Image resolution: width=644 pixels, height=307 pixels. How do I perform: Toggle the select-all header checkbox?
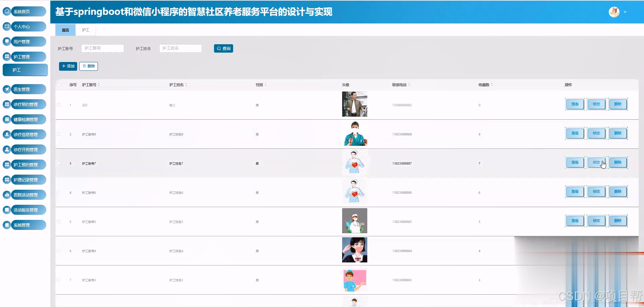tap(59, 85)
